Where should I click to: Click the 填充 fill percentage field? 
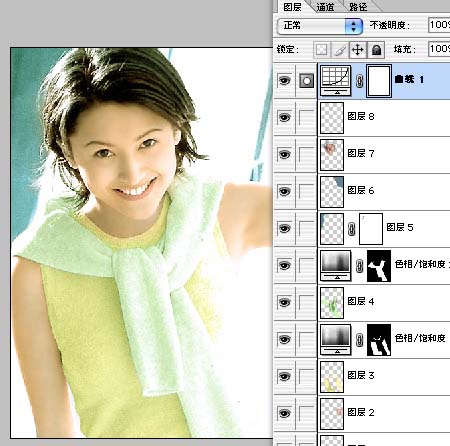click(x=439, y=49)
